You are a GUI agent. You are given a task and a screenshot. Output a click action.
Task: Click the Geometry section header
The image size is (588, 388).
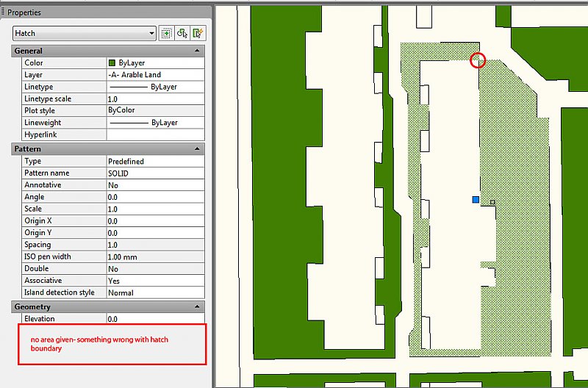[x=108, y=306]
